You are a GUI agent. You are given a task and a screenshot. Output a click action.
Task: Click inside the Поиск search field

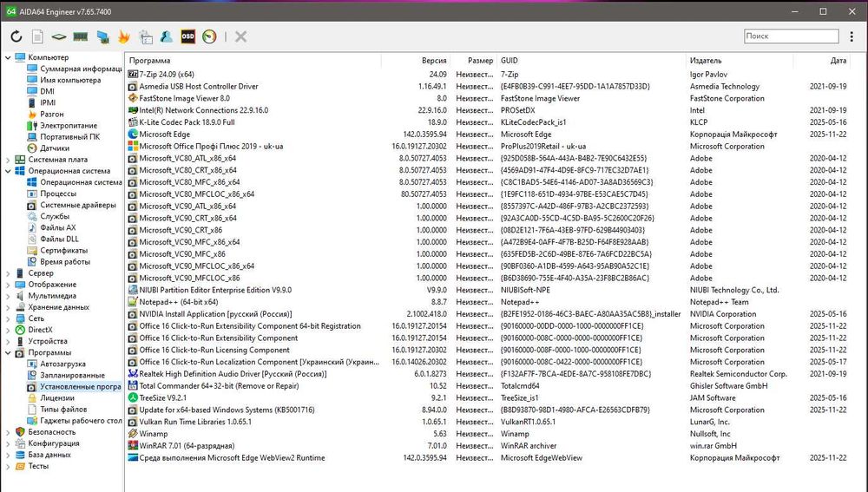[x=791, y=36]
